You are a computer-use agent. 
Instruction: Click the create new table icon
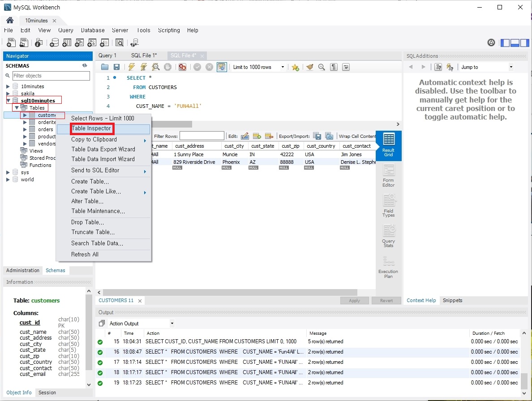pos(67,43)
